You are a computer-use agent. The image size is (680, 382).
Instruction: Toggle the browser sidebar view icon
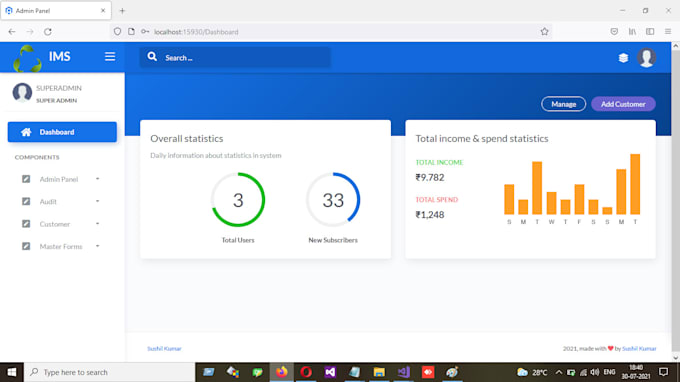(650, 31)
